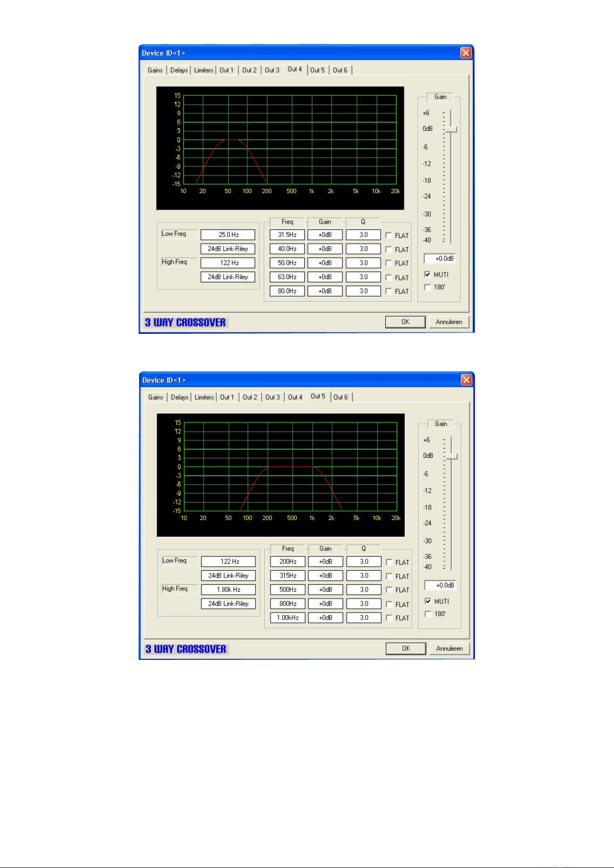Select Out 4 tab in lower dialog
This screenshot has height=868, width=614.
(295, 397)
